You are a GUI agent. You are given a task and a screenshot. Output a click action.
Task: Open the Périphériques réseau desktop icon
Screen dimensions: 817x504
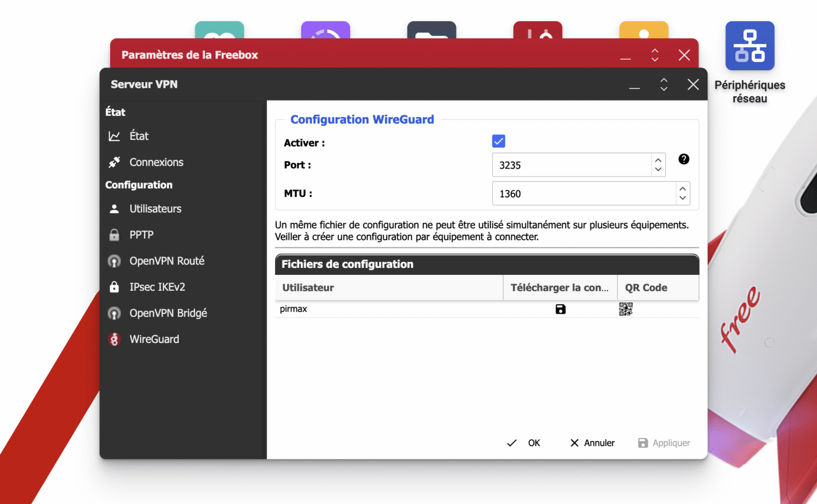pyautogui.click(x=749, y=46)
